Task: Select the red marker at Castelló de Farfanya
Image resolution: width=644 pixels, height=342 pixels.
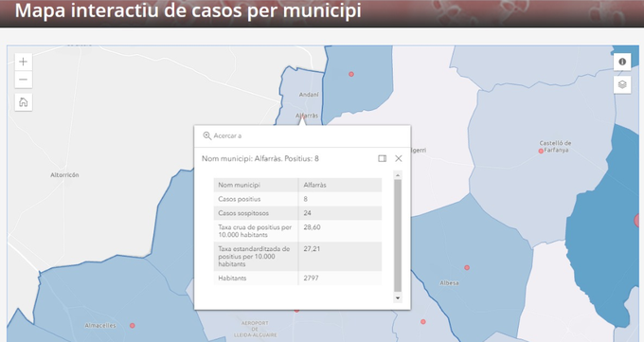Action: tap(541, 151)
